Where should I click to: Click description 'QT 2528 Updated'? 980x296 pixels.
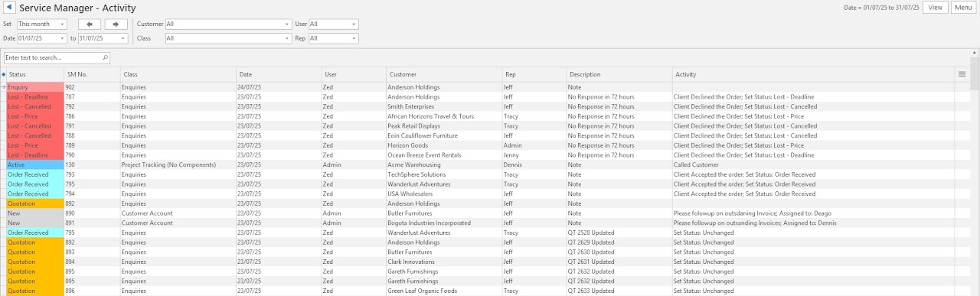click(590, 233)
